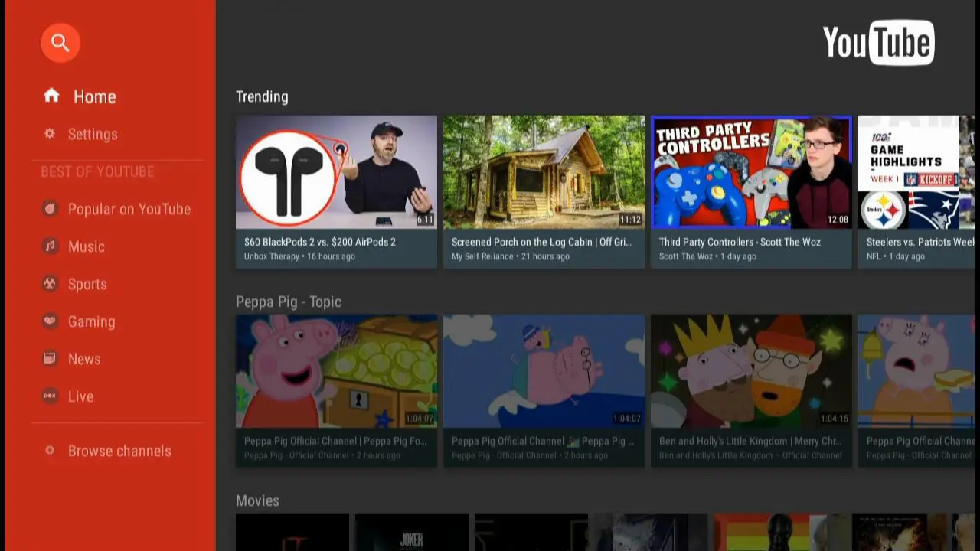Click the Popular on YouTube flame icon
Image resolution: width=980 pixels, height=551 pixels.
[50, 209]
